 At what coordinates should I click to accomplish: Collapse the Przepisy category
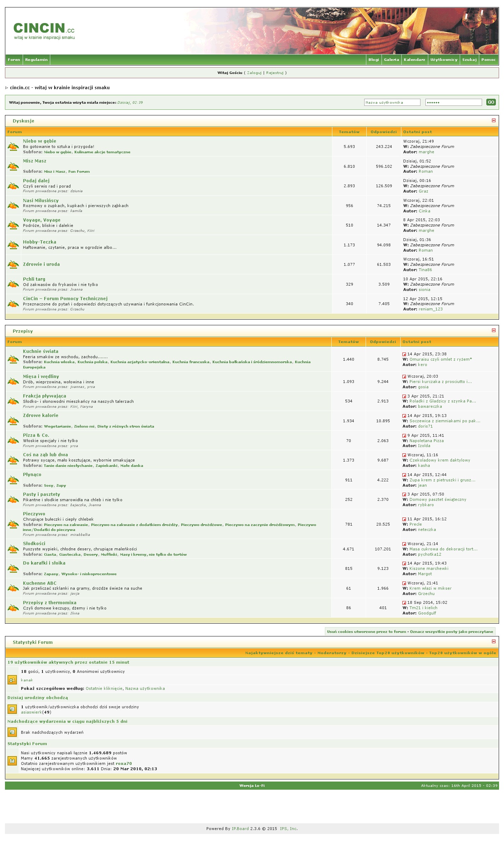pyautogui.click(x=494, y=330)
